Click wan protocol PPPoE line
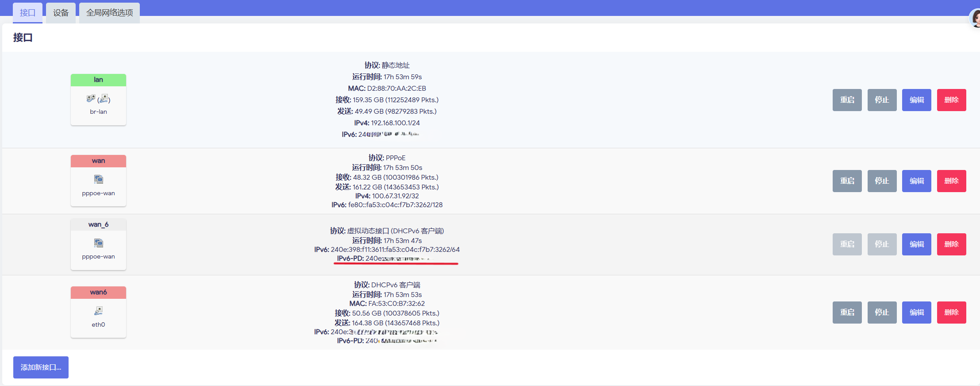This screenshot has width=980, height=386. click(x=387, y=158)
